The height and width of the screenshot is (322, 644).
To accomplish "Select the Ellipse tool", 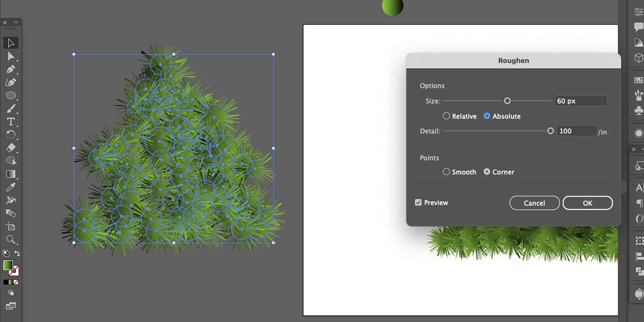I will point(11,95).
